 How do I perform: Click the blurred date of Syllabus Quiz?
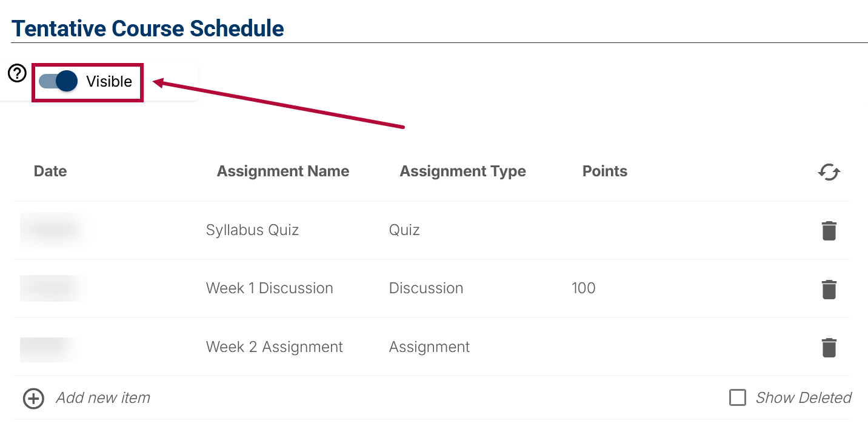coord(53,230)
